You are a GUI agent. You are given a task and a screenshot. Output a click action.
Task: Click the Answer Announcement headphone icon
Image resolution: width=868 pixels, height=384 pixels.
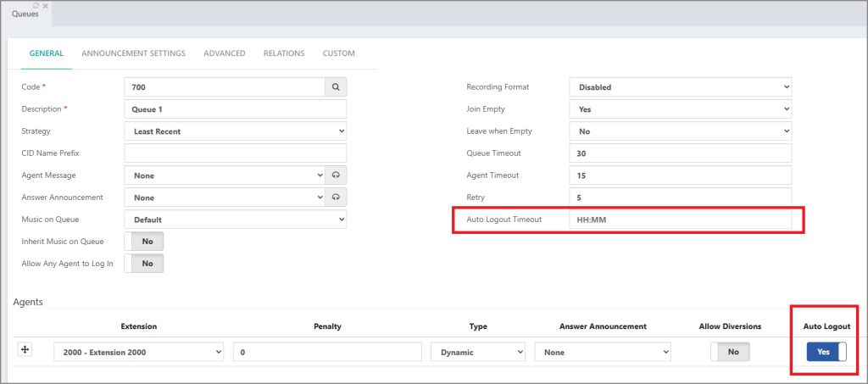(x=336, y=198)
